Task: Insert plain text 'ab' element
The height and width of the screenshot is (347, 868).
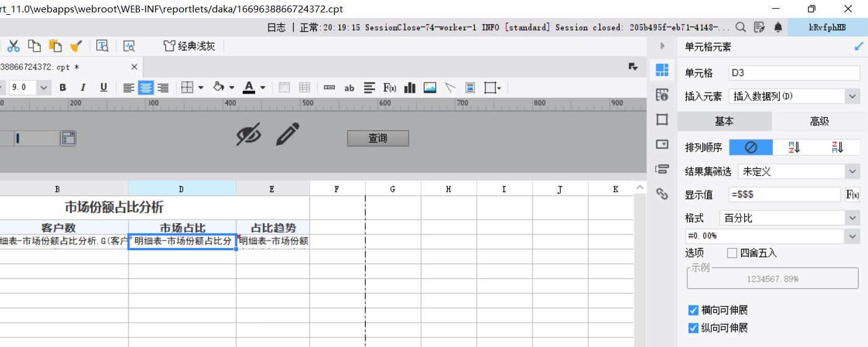Action: click(349, 88)
